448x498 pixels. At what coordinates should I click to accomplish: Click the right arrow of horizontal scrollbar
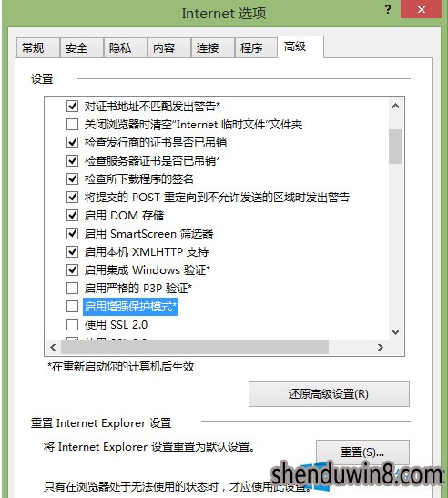tap(381, 347)
